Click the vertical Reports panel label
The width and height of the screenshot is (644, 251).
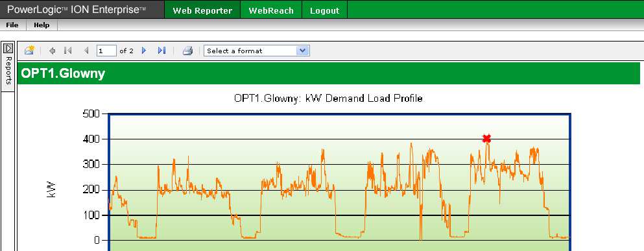8,71
